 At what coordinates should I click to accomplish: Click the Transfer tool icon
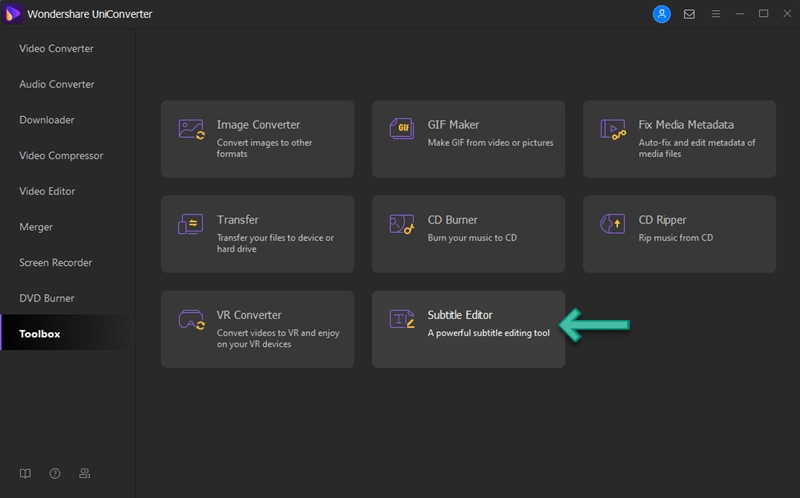191,224
